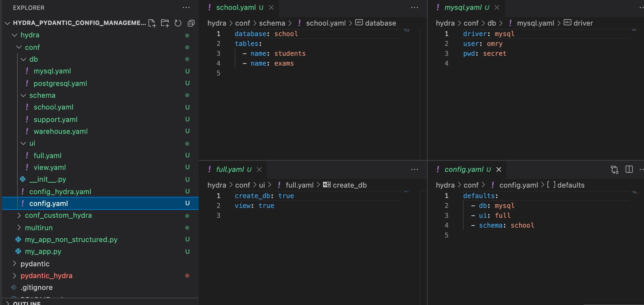Open more actions for school.yaml editor group
This screenshot has height=305, width=644.
[414, 8]
